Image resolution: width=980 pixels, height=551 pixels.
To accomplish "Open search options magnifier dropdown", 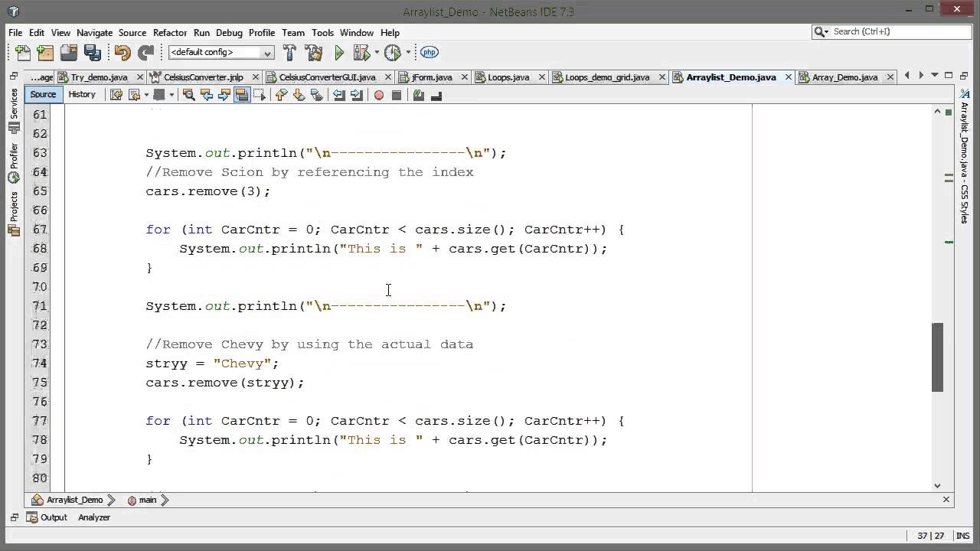I will (x=821, y=31).
